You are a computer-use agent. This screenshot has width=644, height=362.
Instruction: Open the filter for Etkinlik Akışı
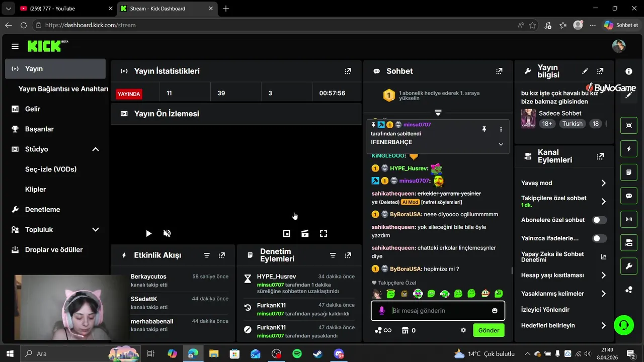[x=207, y=255]
